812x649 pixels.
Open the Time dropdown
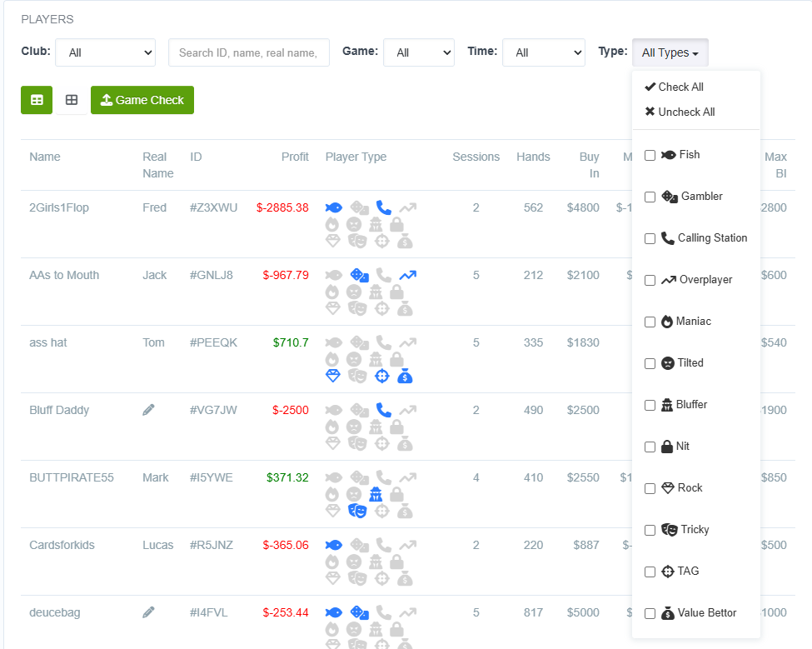tap(544, 52)
